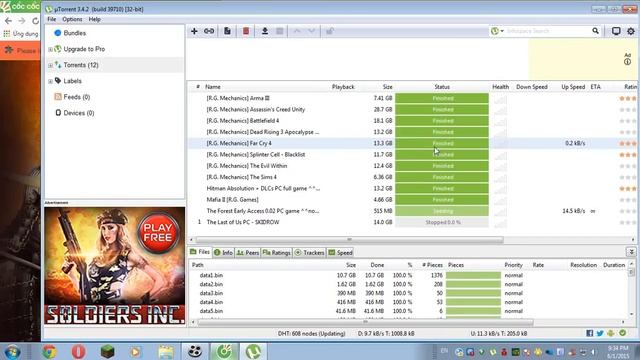
Task: Click the Start Torrent download icon
Action: [264, 31]
